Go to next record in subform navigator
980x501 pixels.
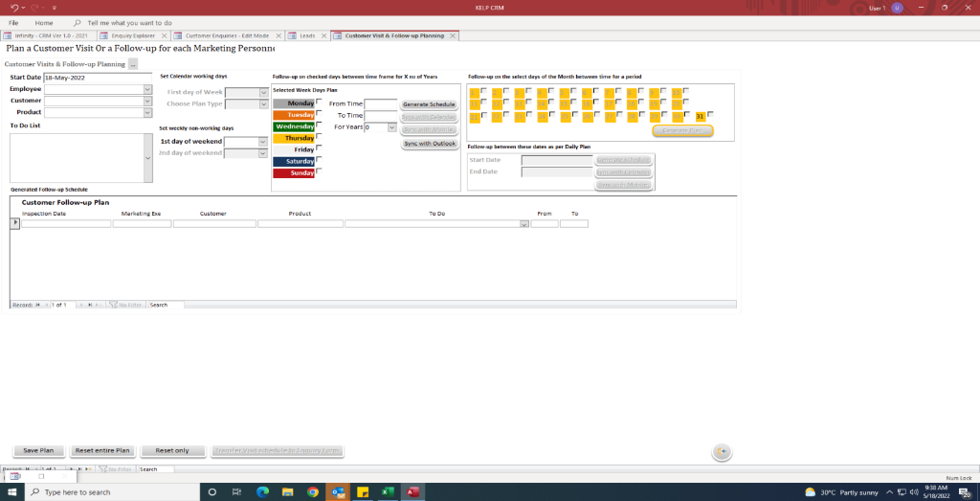point(81,305)
